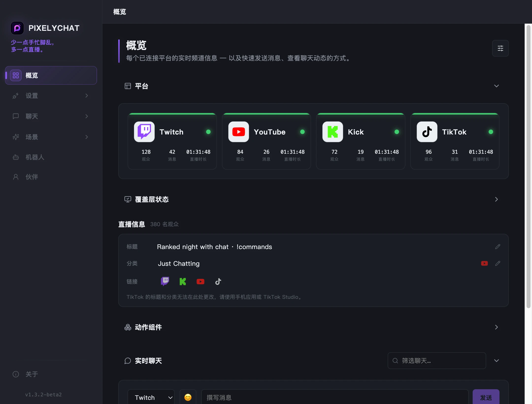Click the action widgets cubes icon
The height and width of the screenshot is (404, 532).
[x=128, y=327]
